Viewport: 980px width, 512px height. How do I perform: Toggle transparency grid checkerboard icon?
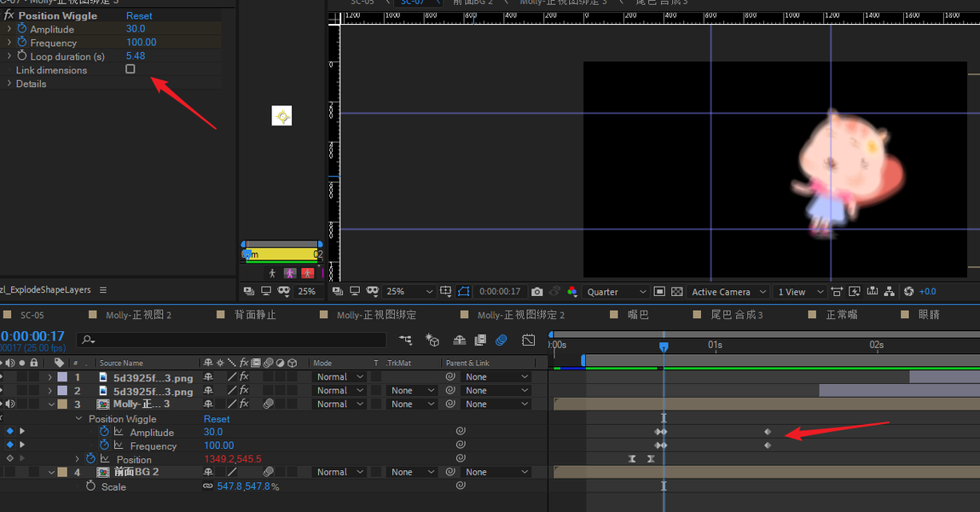677,291
